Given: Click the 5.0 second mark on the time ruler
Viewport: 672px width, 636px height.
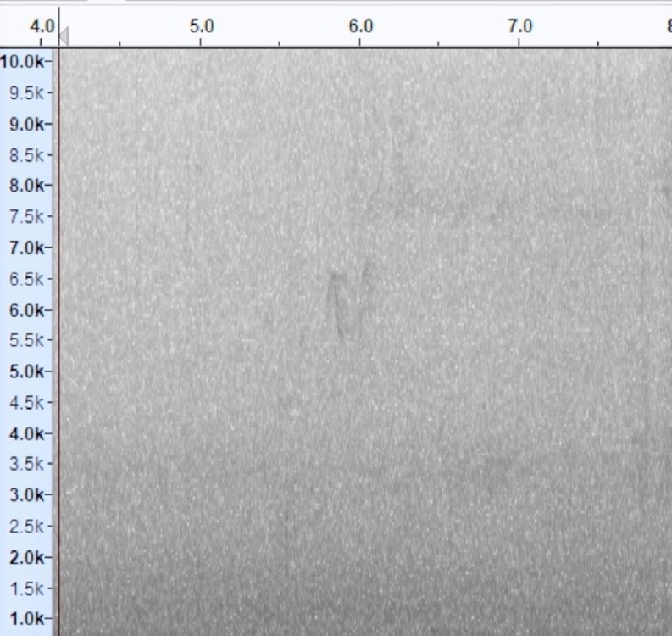Looking at the screenshot, I should (201, 26).
